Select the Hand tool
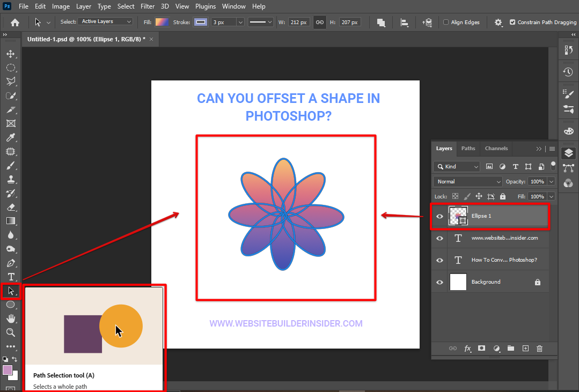The height and width of the screenshot is (392, 579). [x=10, y=319]
